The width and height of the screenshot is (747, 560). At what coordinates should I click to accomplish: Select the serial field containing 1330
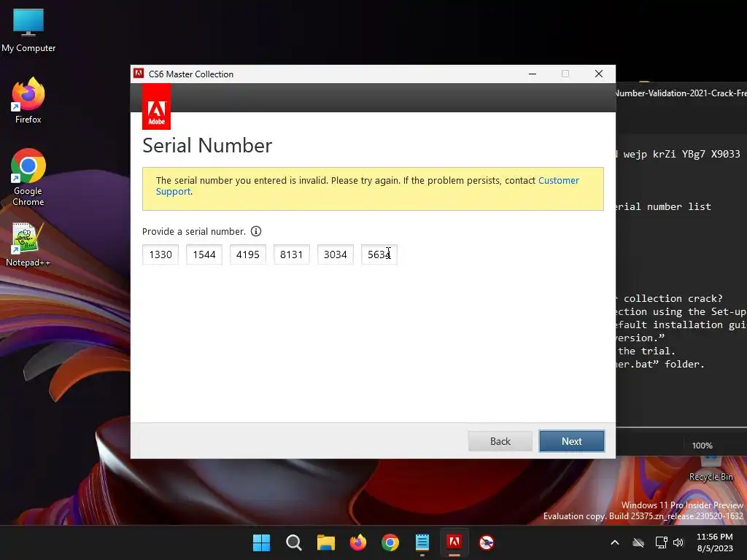pos(160,254)
